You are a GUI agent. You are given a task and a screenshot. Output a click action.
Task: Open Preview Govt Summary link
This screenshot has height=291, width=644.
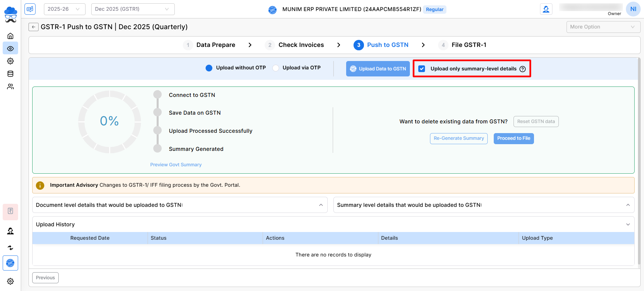[x=176, y=165]
